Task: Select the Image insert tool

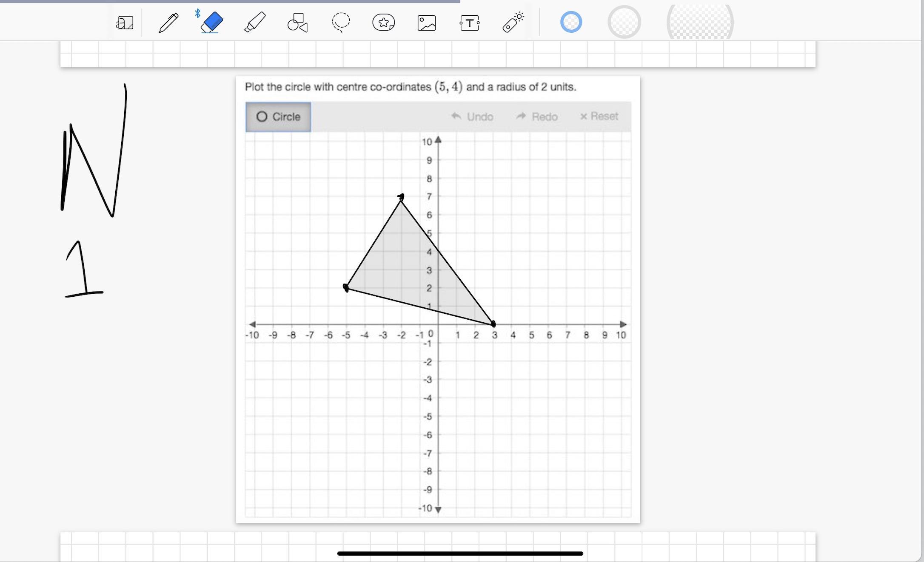Action: pos(426,23)
